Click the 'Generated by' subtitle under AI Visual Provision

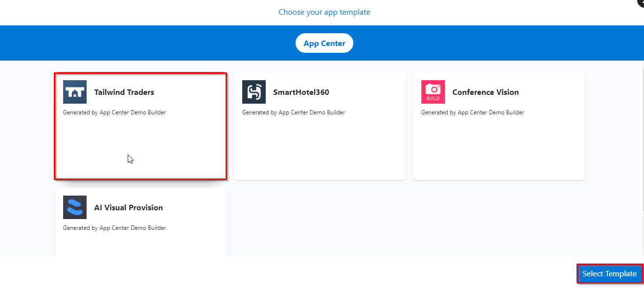[115, 228]
